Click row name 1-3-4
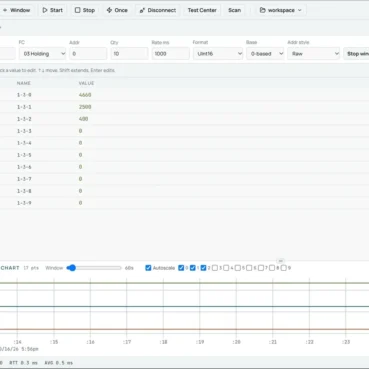369x369 pixels. pos(24,143)
